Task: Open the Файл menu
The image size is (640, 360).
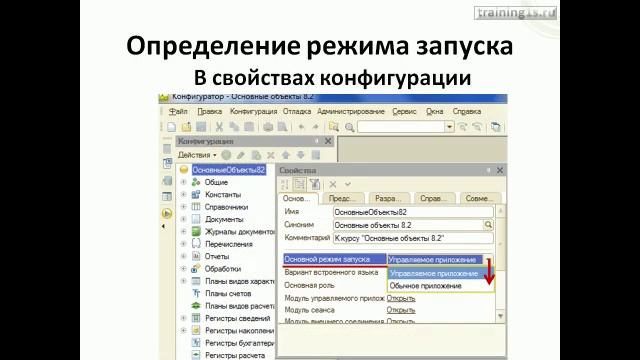Action: (x=178, y=111)
